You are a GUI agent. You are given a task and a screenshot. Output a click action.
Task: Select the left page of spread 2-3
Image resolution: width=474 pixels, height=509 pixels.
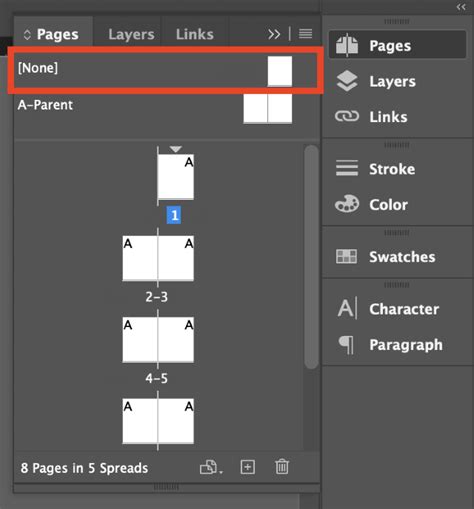[140, 258]
